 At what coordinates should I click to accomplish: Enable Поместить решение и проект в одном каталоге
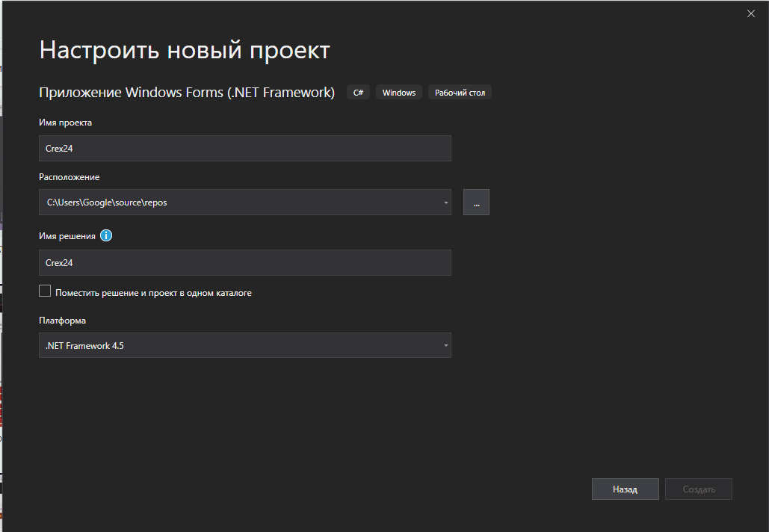coord(44,291)
